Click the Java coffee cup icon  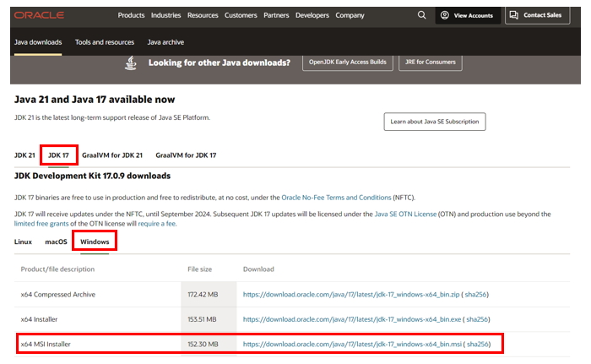coord(131,63)
